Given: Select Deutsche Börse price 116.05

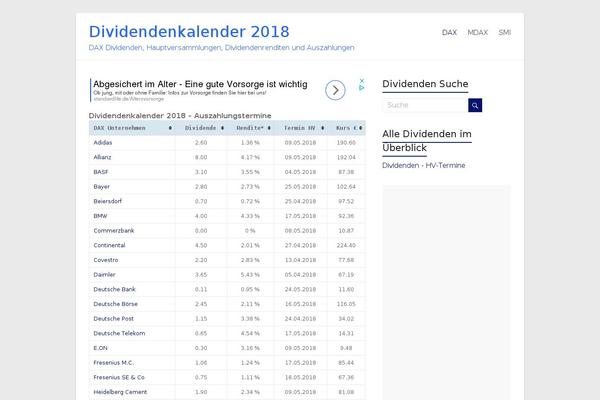Looking at the screenshot, I should [x=346, y=304].
